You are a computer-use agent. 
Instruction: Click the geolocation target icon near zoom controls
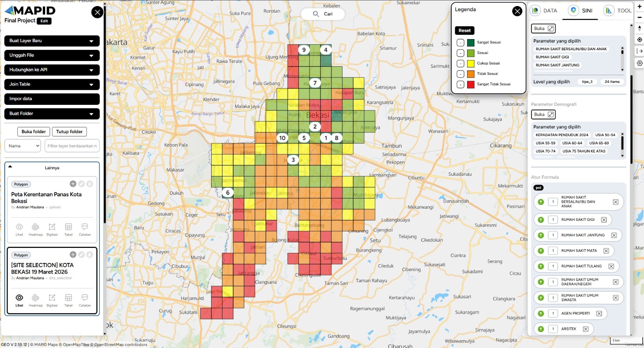tap(639, 39)
